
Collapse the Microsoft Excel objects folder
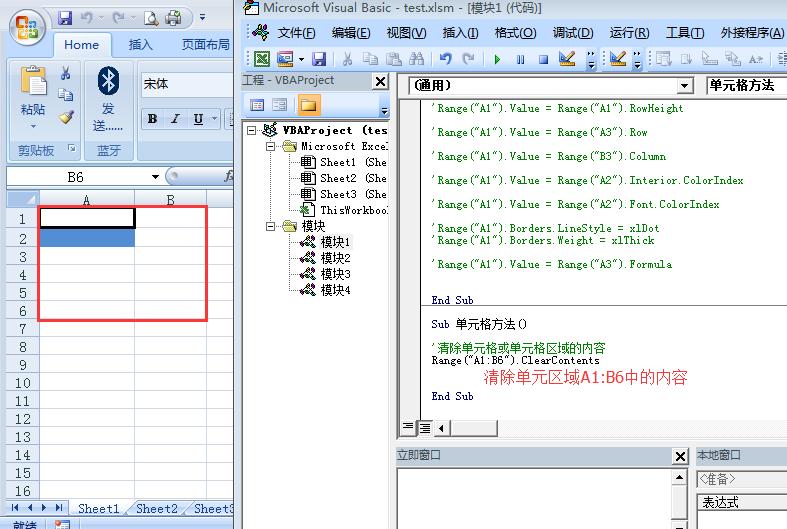click(x=270, y=146)
